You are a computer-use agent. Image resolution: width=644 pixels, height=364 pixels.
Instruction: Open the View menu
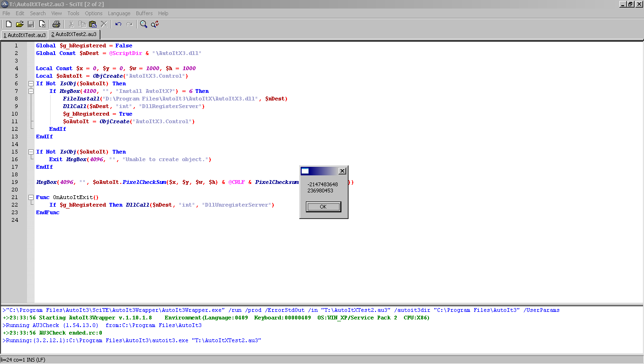pyautogui.click(x=56, y=13)
